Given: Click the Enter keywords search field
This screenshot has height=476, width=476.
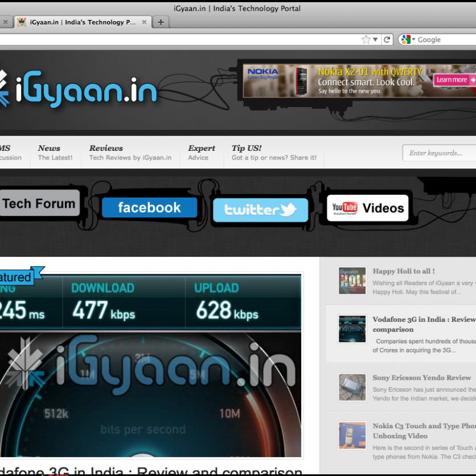Looking at the screenshot, I should click(x=440, y=153).
